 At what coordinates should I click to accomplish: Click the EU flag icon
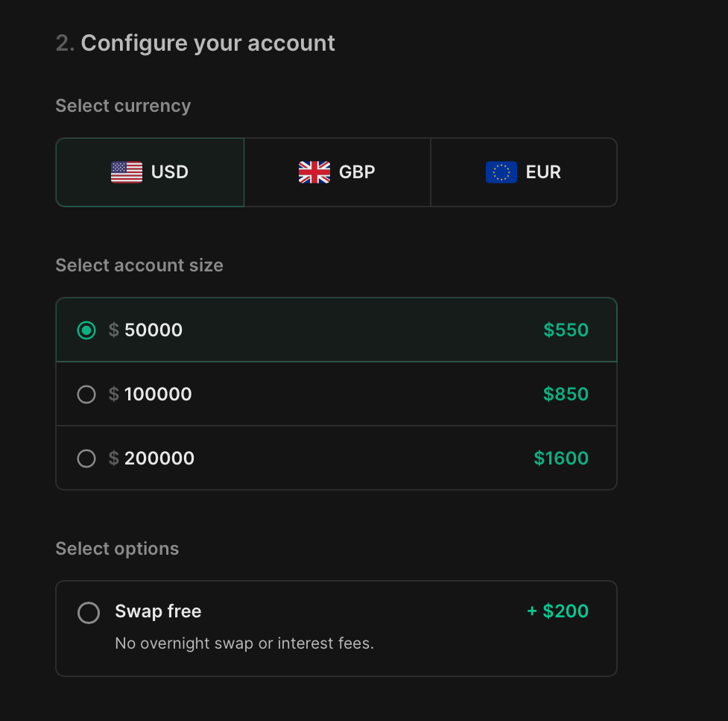(500, 172)
